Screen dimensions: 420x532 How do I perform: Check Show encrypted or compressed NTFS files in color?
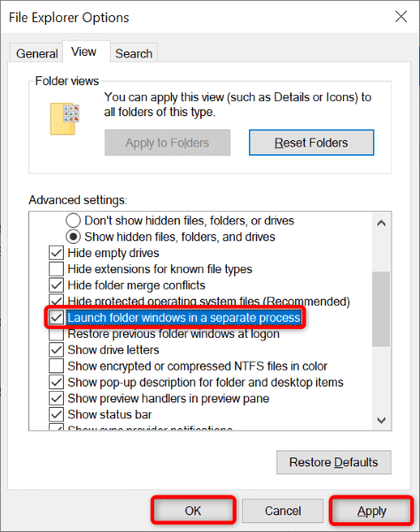57,365
